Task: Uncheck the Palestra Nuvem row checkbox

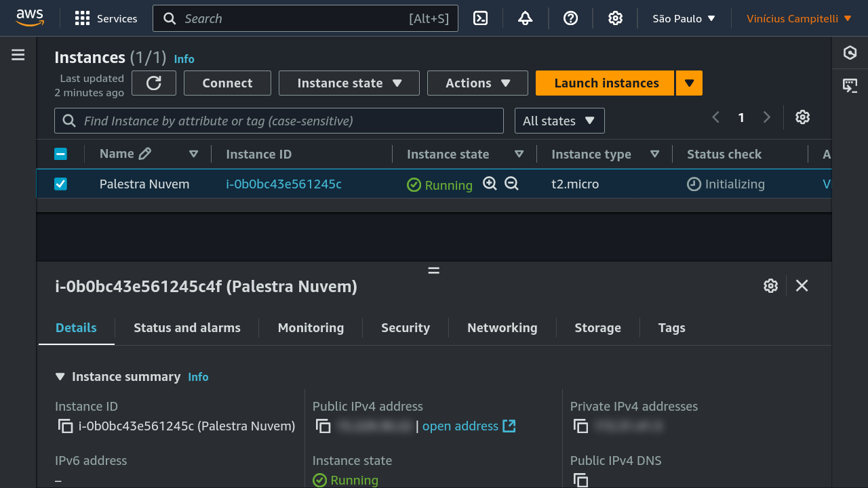Action: 60,184
